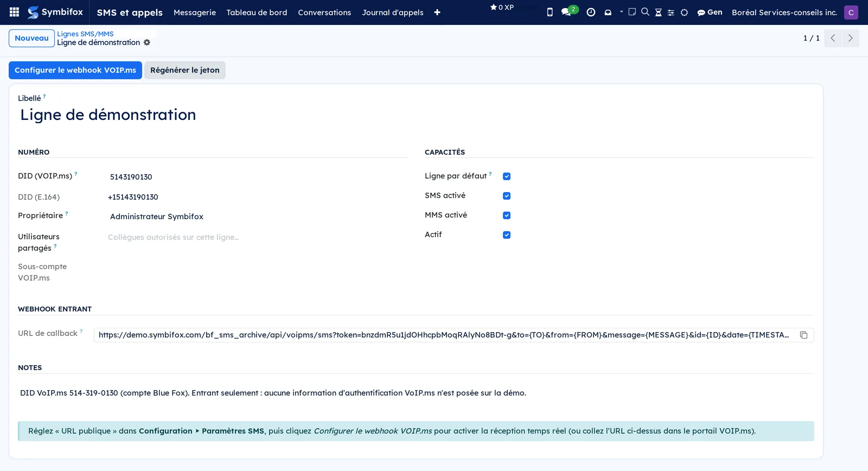Click the NOTES section heading
Image resolution: width=868 pixels, height=471 pixels.
tap(30, 367)
